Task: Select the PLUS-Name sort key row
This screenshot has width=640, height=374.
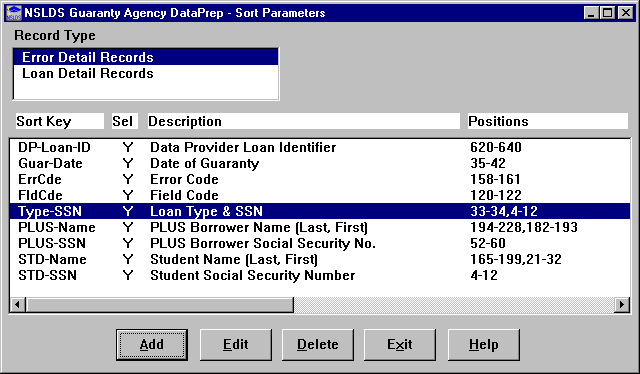Action: [320, 227]
